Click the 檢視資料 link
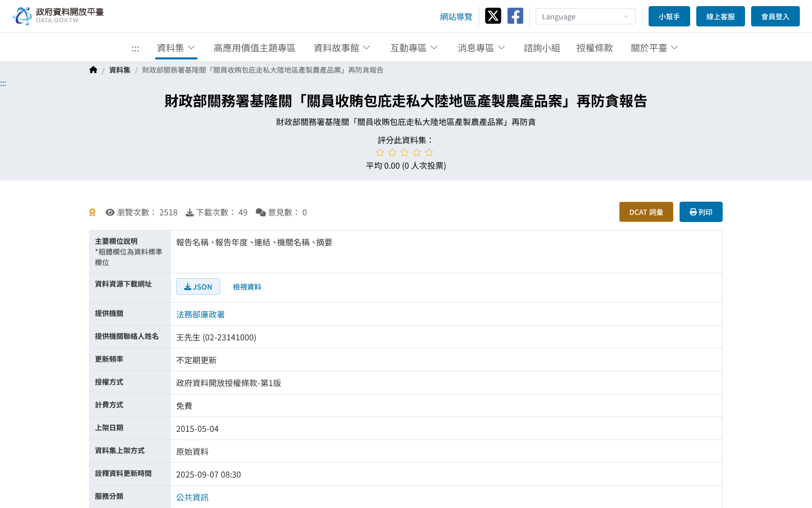The width and height of the screenshot is (812, 508). pyautogui.click(x=247, y=287)
